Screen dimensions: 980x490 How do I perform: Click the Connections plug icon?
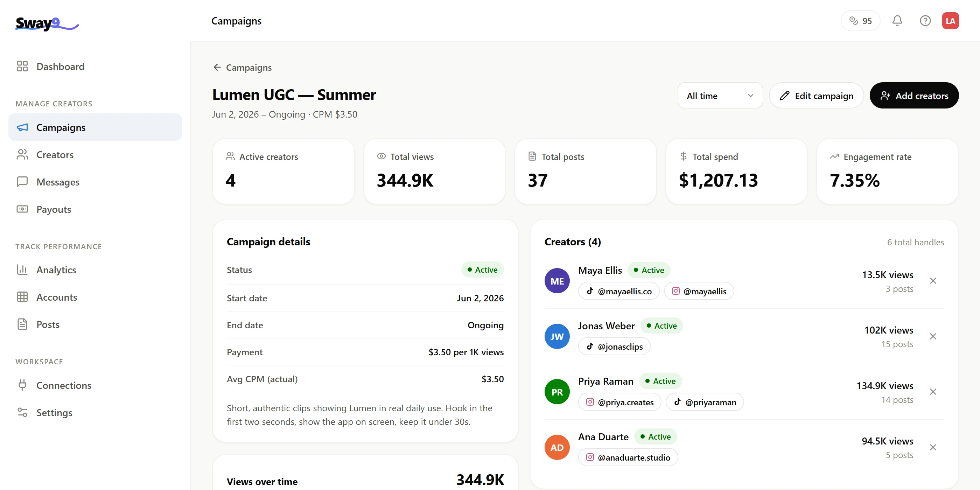22,385
